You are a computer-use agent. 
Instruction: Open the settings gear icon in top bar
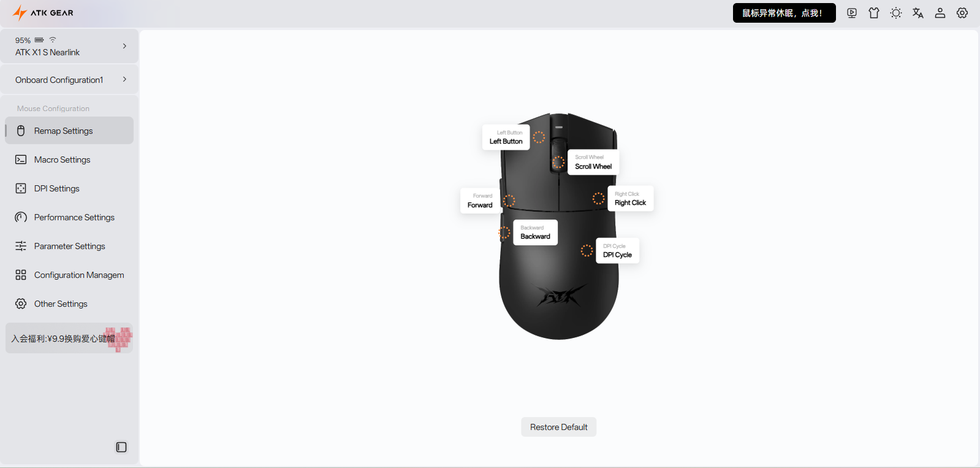tap(962, 13)
